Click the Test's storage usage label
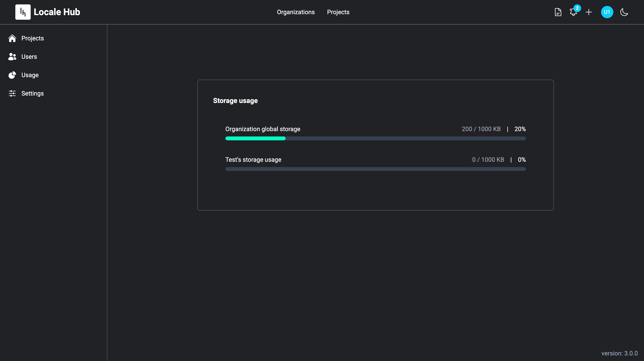The height and width of the screenshot is (361, 644). pyautogui.click(x=253, y=159)
